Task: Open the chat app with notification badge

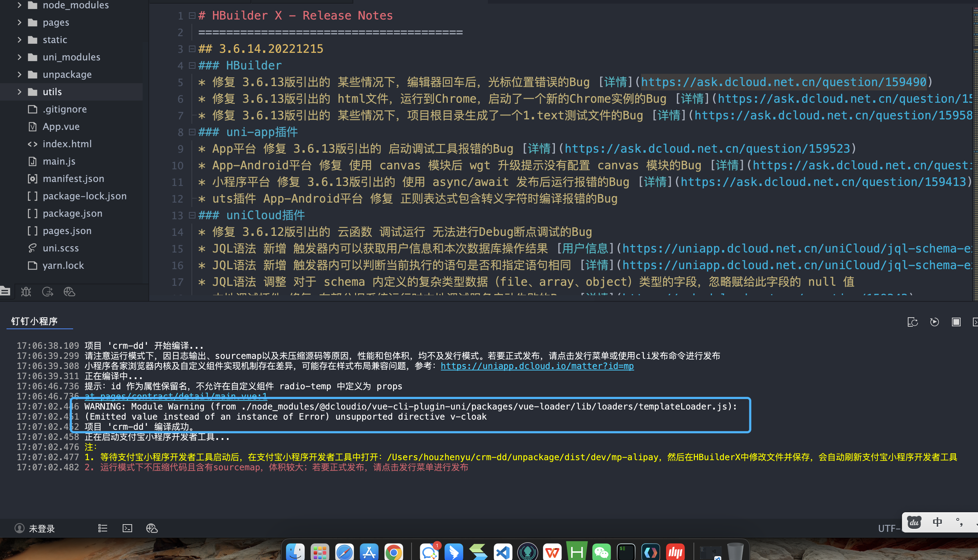Action: [x=429, y=552]
